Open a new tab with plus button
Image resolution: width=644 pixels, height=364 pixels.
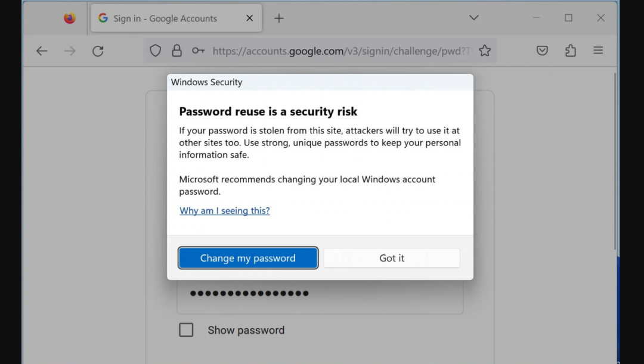[278, 18]
